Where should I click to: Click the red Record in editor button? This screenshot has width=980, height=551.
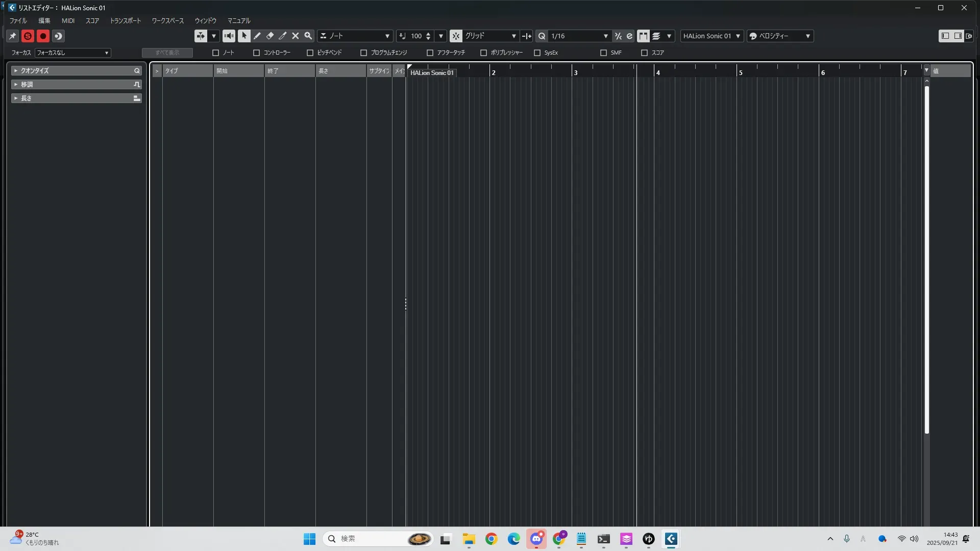[x=43, y=36]
